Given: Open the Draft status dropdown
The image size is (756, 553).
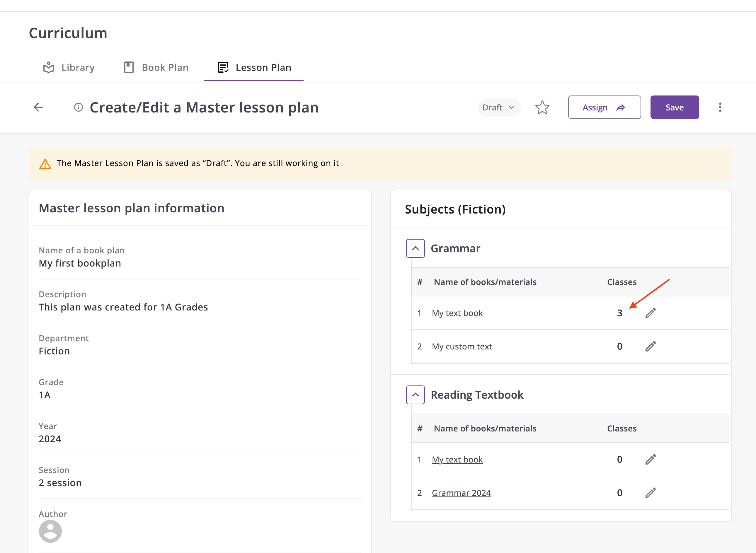Looking at the screenshot, I should (x=498, y=107).
